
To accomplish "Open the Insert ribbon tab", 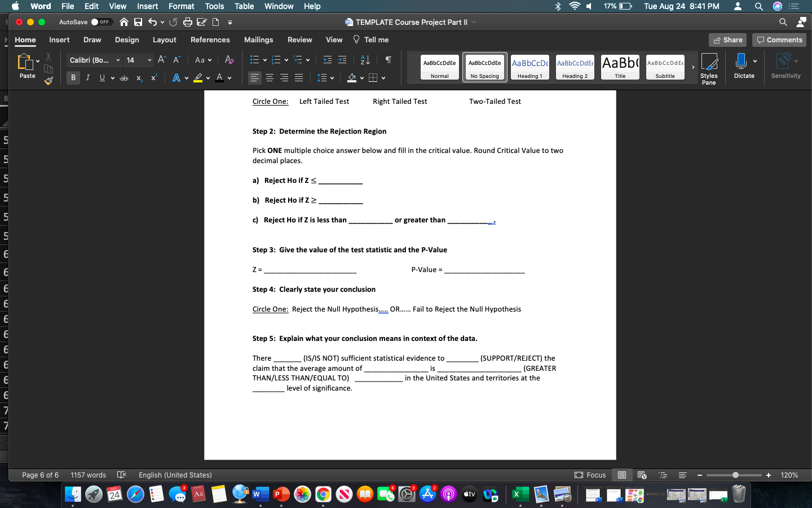I will tap(59, 40).
